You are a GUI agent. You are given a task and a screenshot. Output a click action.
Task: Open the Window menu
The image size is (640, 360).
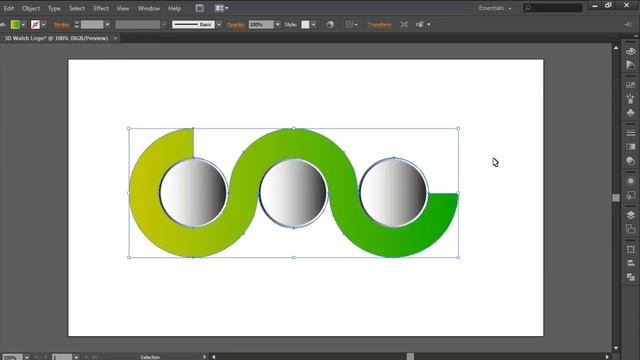149,8
